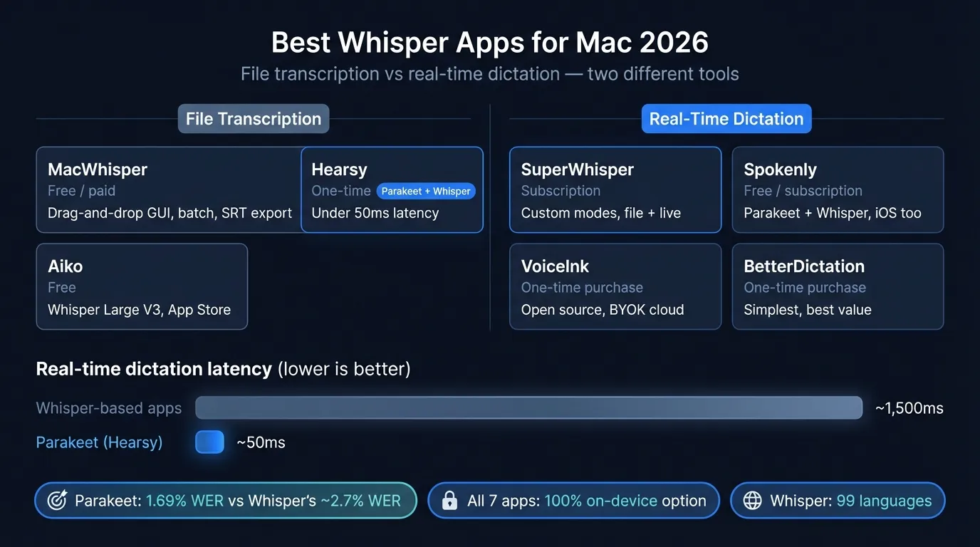
Task: Click the globe icon beside Whisper languages
Action: (752, 500)
